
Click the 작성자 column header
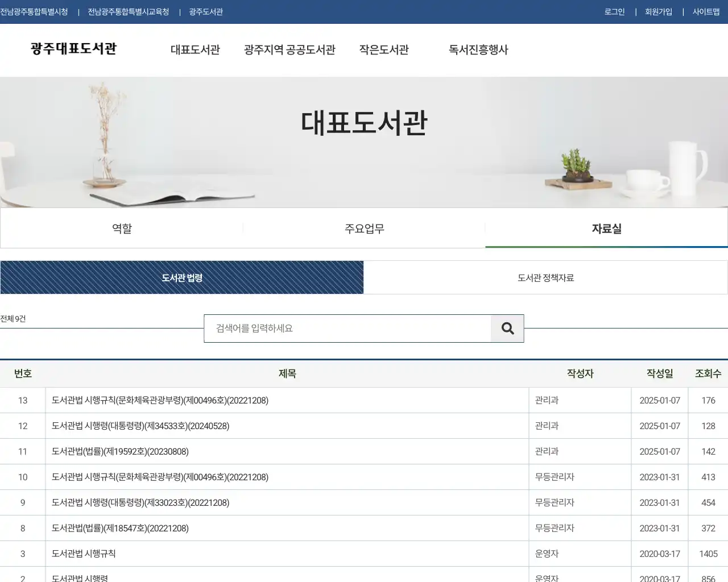pyautogui.click(x=580, y=373)
